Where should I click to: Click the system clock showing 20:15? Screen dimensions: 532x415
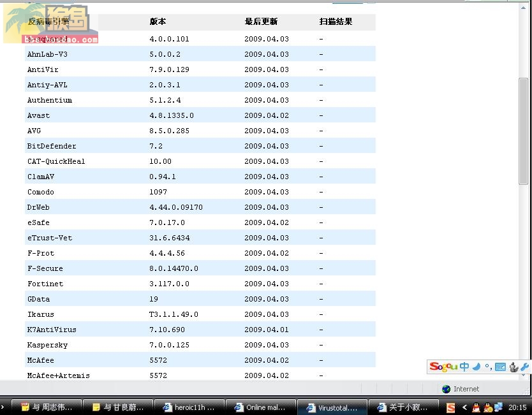point(517,407)
